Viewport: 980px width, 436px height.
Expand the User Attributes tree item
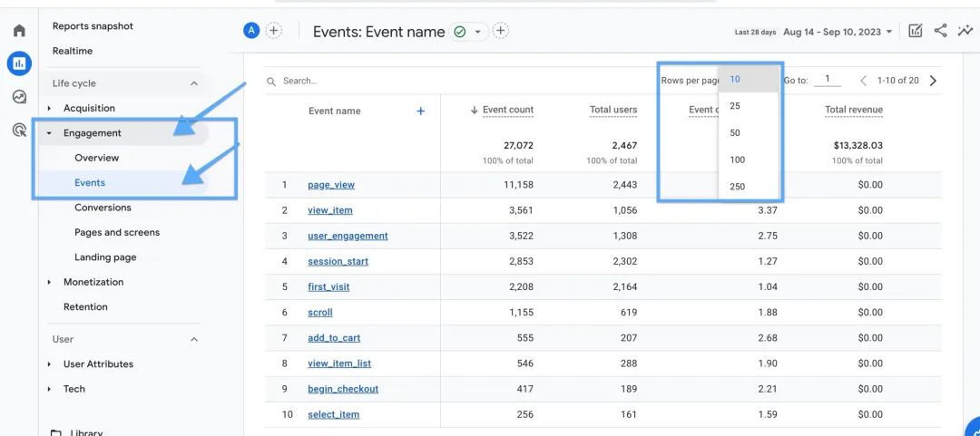point(49,364)
